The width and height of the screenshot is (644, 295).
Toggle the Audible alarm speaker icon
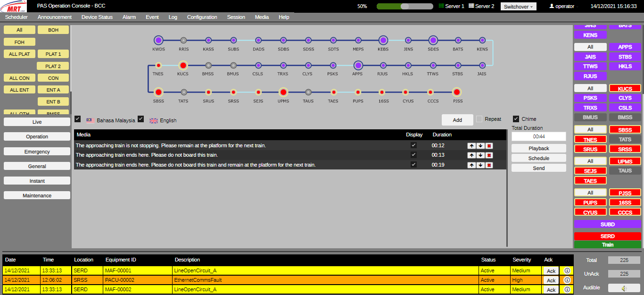coord(624,288)
